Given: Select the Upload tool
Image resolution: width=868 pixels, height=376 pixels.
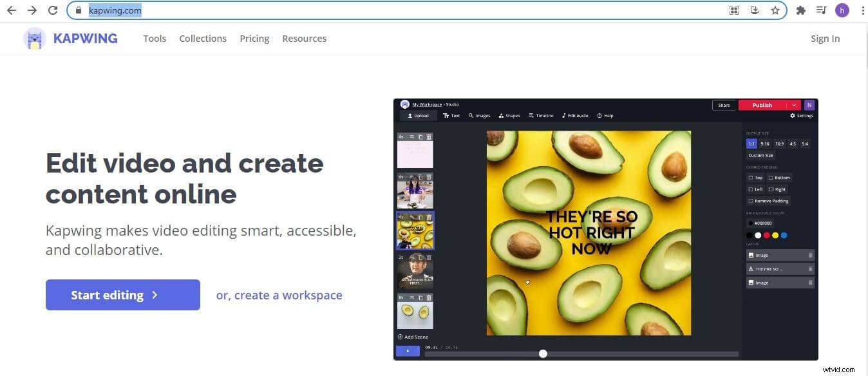Looking at the screenshot, I should (x=418, y=115).
